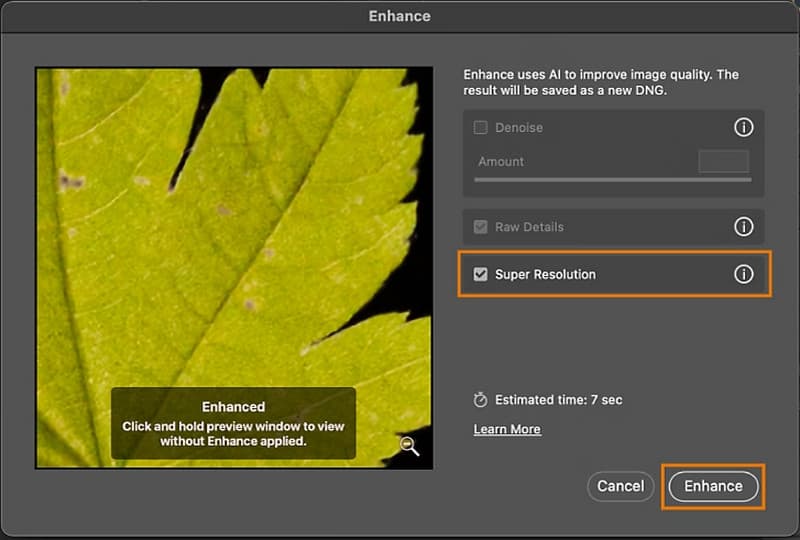Open Raw Details info icon
This screenshot has height=540, width=800.
(x=743, y=226)
